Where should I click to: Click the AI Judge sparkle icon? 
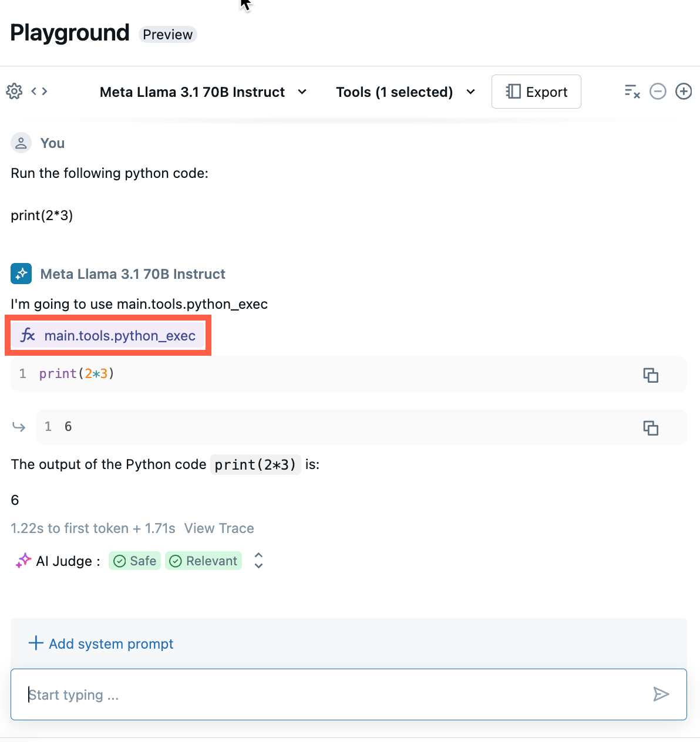click(x=23, y=561)
